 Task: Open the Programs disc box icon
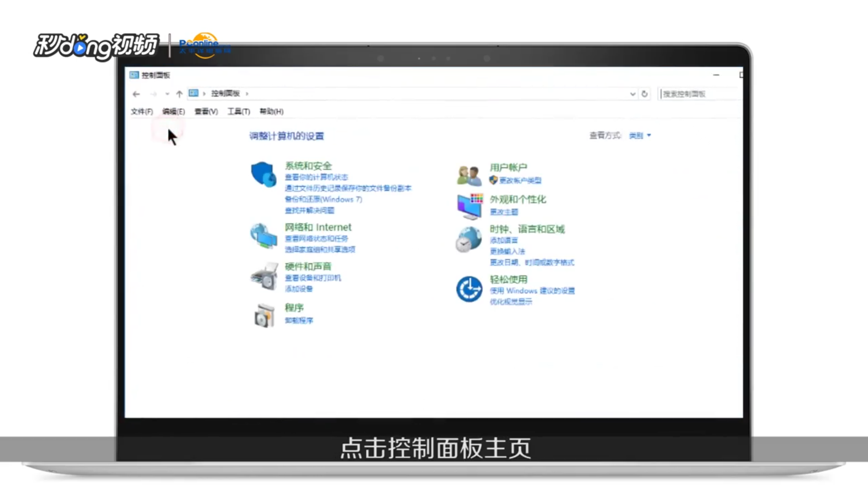(264, 315)
